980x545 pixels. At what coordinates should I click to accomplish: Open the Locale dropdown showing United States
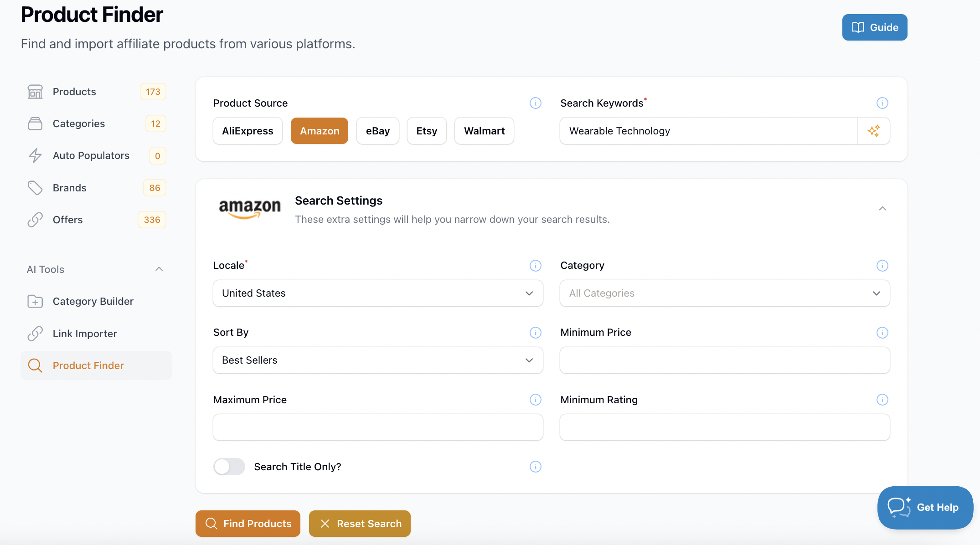click(377, 293)
